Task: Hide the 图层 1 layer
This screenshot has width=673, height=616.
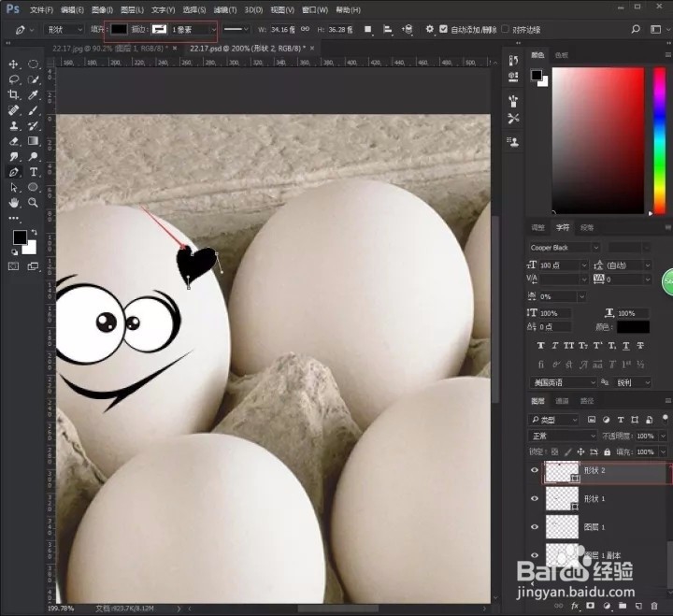Action: (535, 526)
